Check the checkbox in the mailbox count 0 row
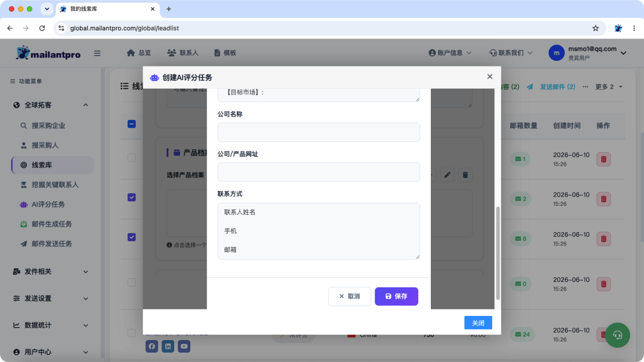 (x=131, y=282)
